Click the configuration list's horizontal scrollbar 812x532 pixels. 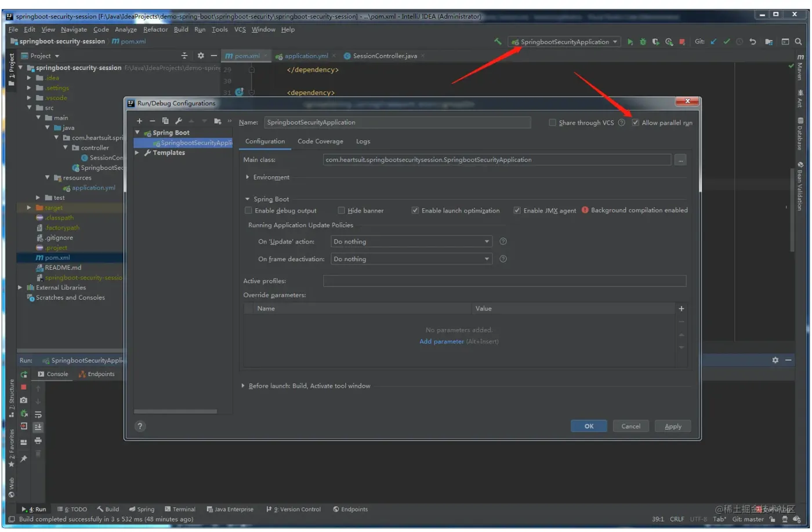coord(176,411)
